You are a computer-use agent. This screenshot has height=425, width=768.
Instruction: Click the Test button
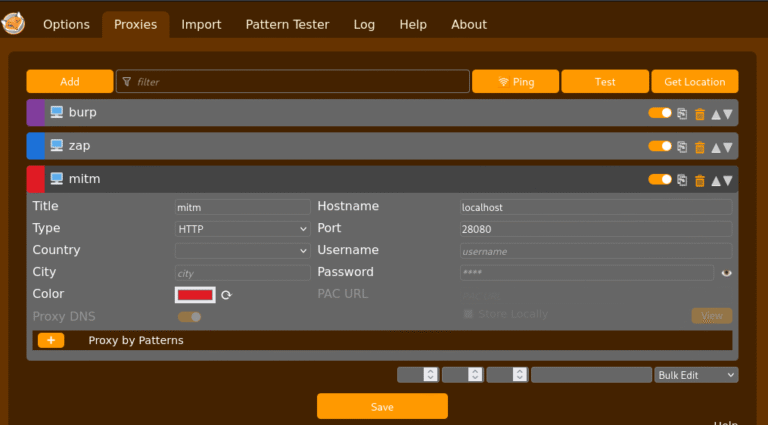(x=605, y=81)
